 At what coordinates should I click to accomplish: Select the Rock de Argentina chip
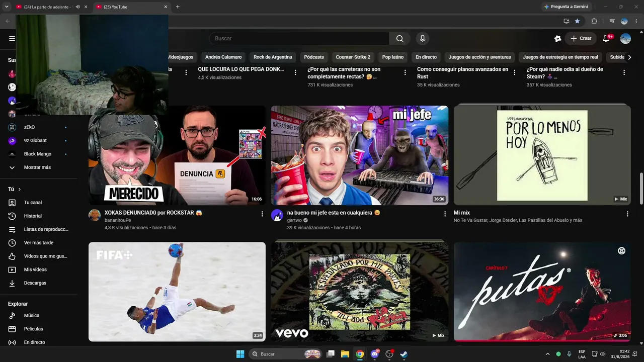(x=273, y=57)
